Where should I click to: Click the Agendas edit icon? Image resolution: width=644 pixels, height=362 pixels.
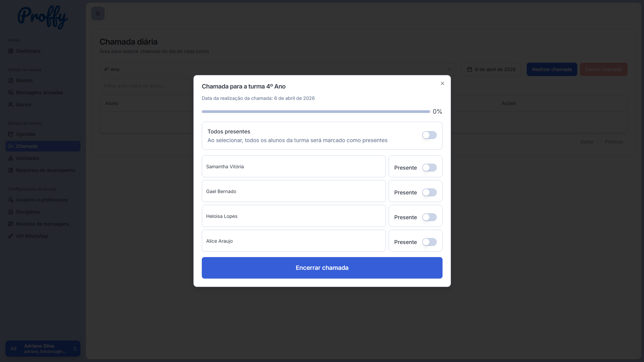click(x=11, y=134)
